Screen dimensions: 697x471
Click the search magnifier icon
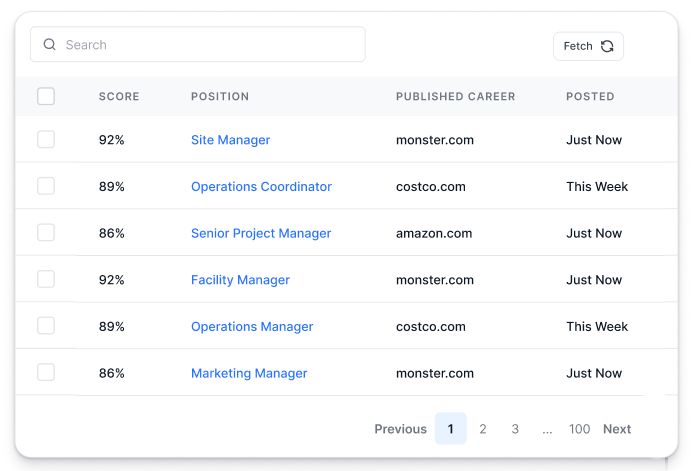point(50,45)
